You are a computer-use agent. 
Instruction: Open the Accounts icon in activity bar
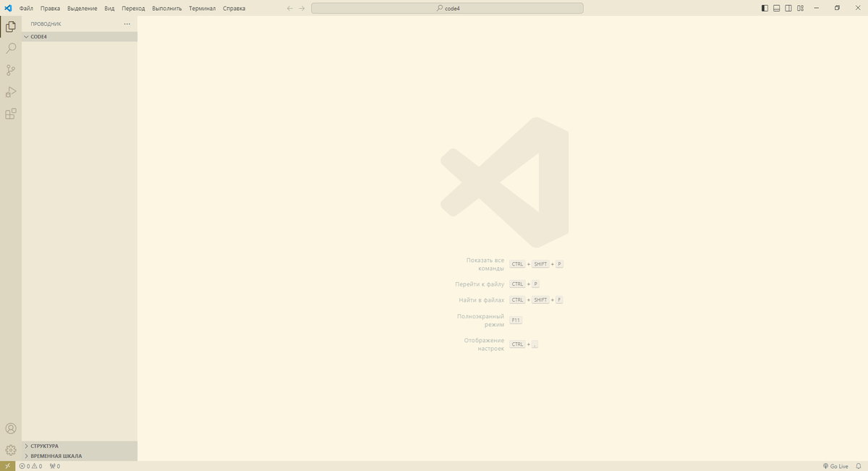[11, 428]
